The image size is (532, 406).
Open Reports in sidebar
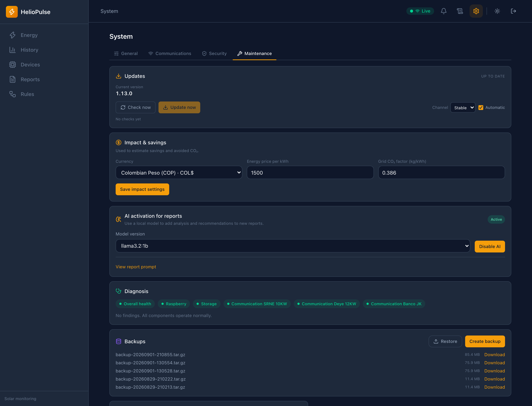[x=44, y=79]
